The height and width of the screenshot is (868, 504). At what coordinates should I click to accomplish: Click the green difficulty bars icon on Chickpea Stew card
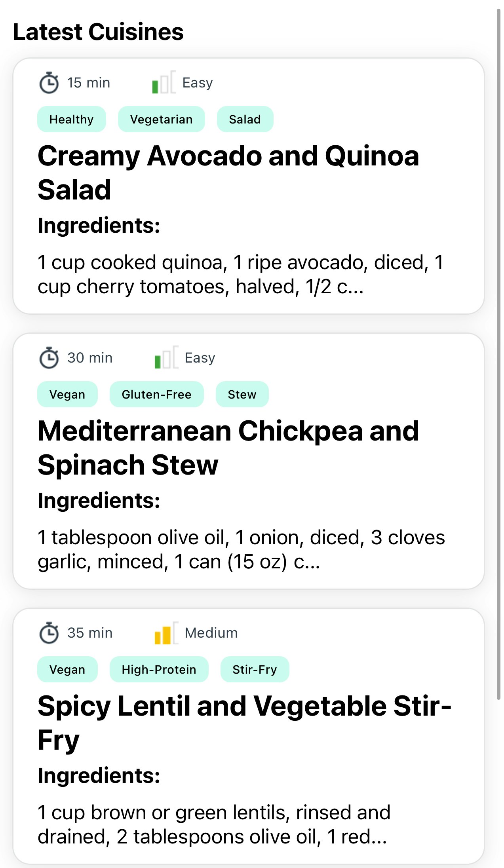[x=166, y=357]
